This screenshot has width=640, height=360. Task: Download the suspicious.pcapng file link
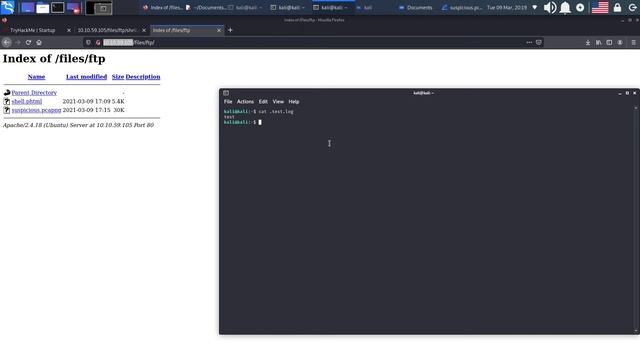36,110
